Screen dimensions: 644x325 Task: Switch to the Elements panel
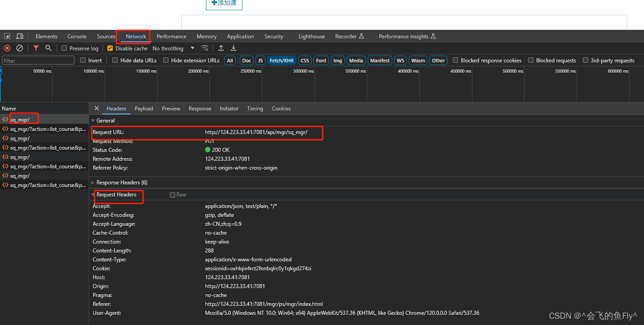46,37
